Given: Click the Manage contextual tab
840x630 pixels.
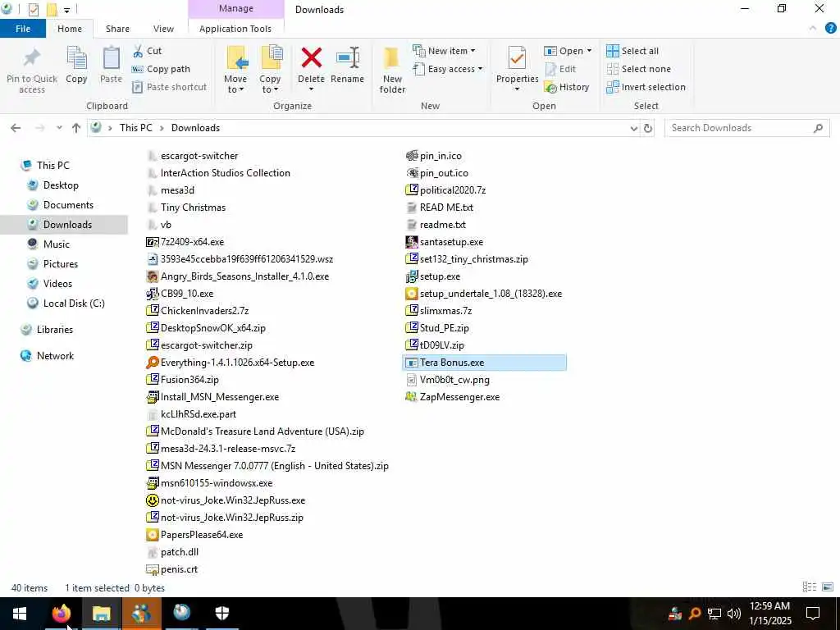Looking at the screenshot, I should pyautogui.click(x=235, y=8).
